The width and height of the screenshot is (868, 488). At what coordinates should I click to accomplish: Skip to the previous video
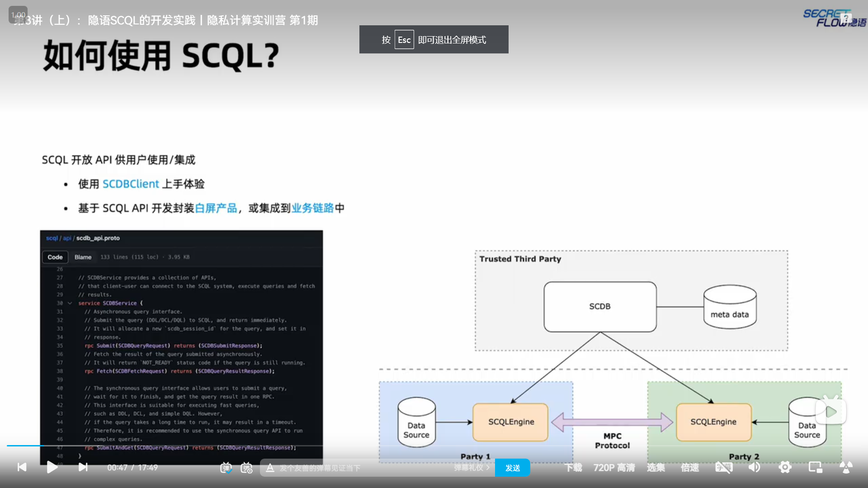(x=22, y=467)
